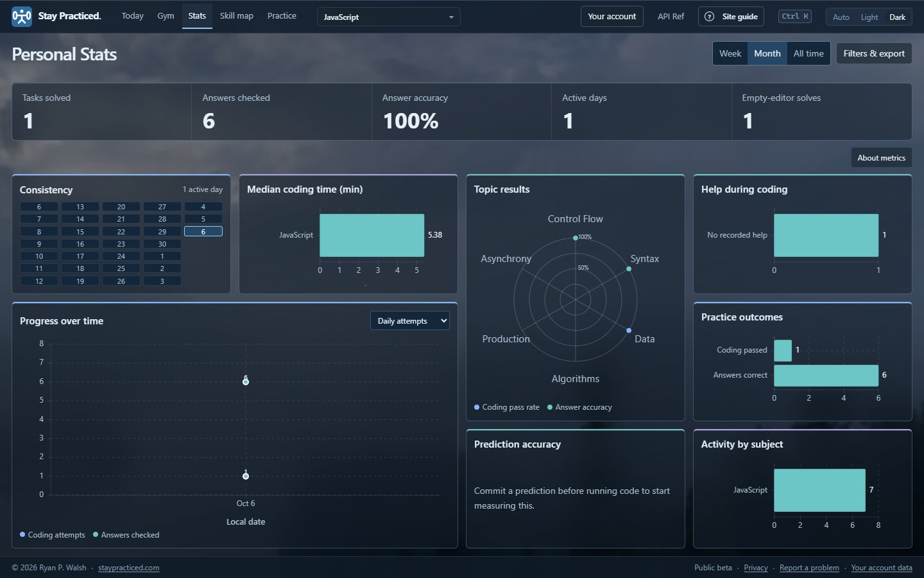Click the question mark icon in Site guide
924x578 pixels.
point(709,17)
